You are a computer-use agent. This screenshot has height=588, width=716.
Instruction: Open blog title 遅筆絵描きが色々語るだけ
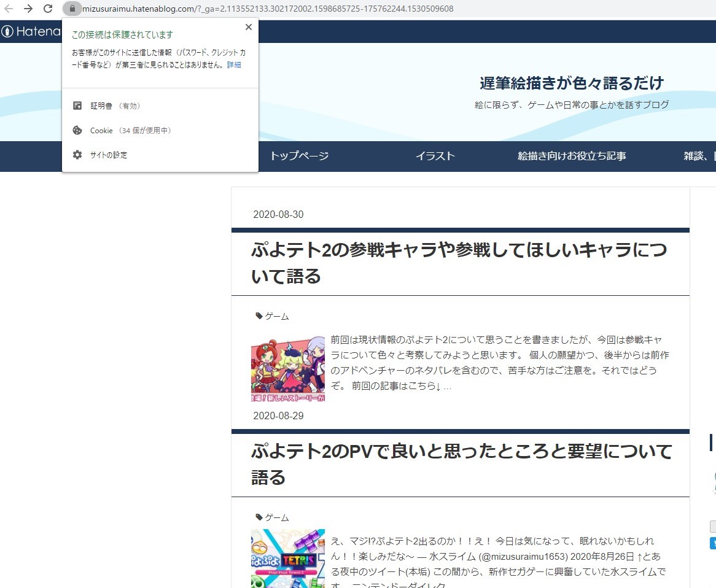pyautogui.click(x=572, y=83)
